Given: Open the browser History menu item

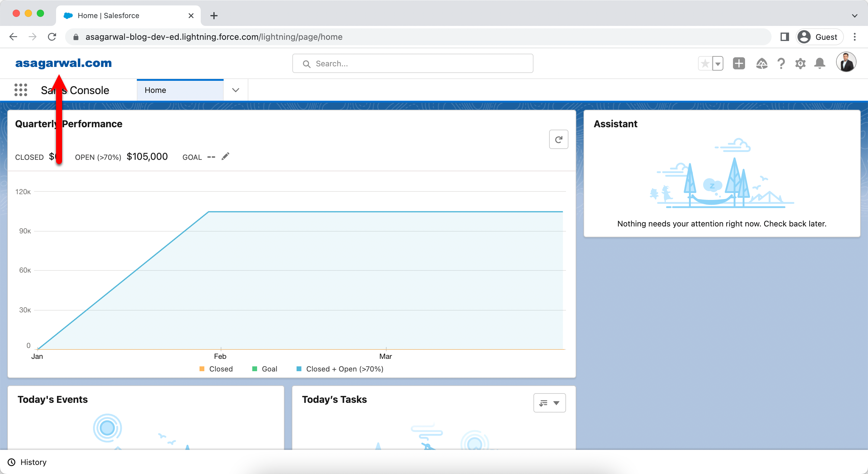Looking at the screenshot, I should [27, 462].
